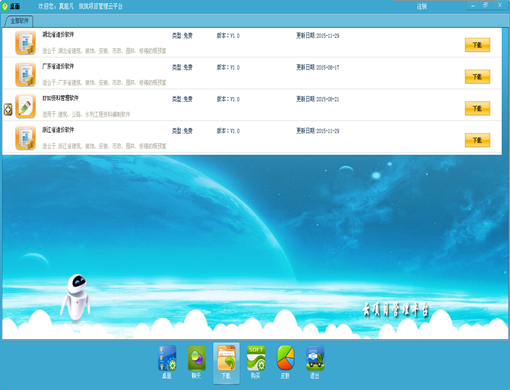The height and width of the screenshot is (390, 510).
Task: Open the 桌面 desktop icon in bottom dock
Action: tap(167, 362)
